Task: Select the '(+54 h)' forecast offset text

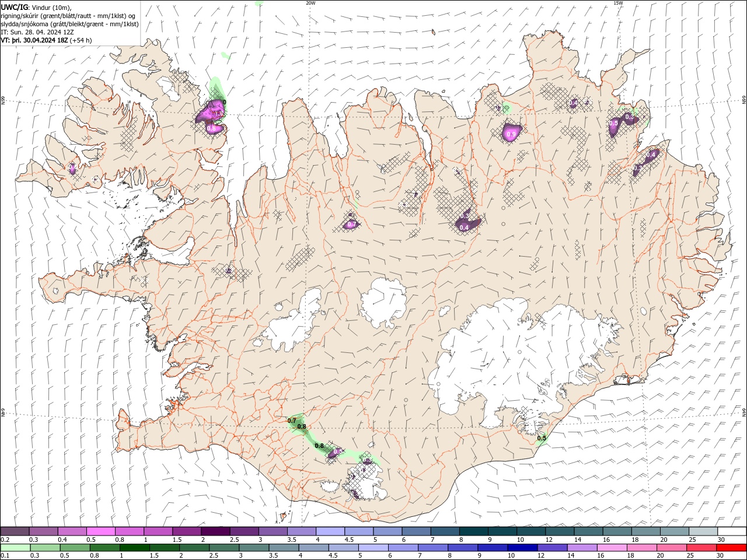Action: [x=81, y=40]
